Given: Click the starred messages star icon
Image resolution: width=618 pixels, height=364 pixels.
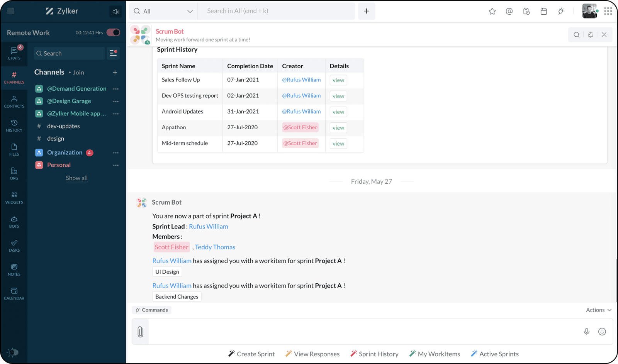Looking at the screenshot, I should pyautogui.click(x=492, y=12).
